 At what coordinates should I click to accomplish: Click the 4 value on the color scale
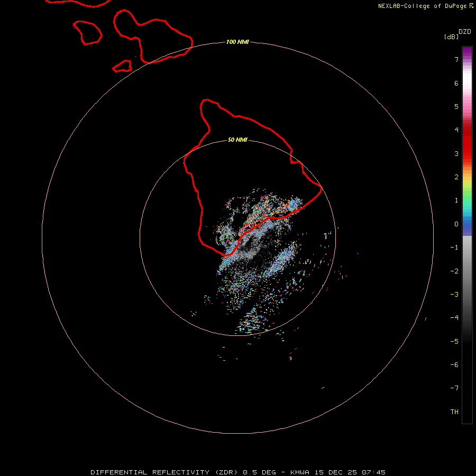[456, 130]
